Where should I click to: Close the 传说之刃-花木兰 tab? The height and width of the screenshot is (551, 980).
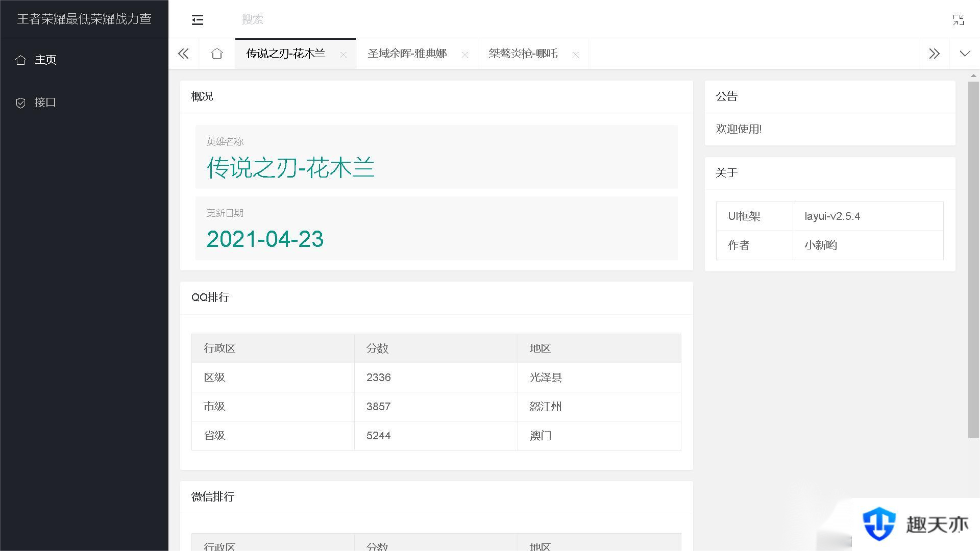pyautogui.click(x=344, y=55)
